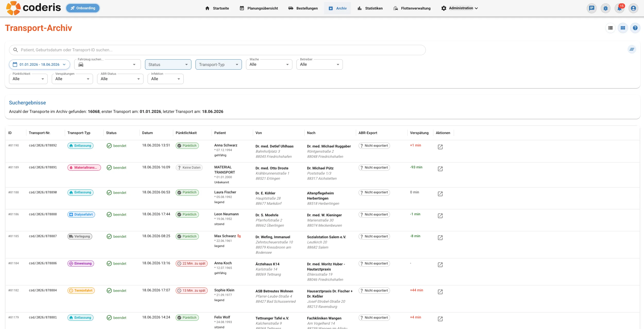Open transport #81182 details icon
Viewport: 644px width, 329px height.
pos(440,292)
